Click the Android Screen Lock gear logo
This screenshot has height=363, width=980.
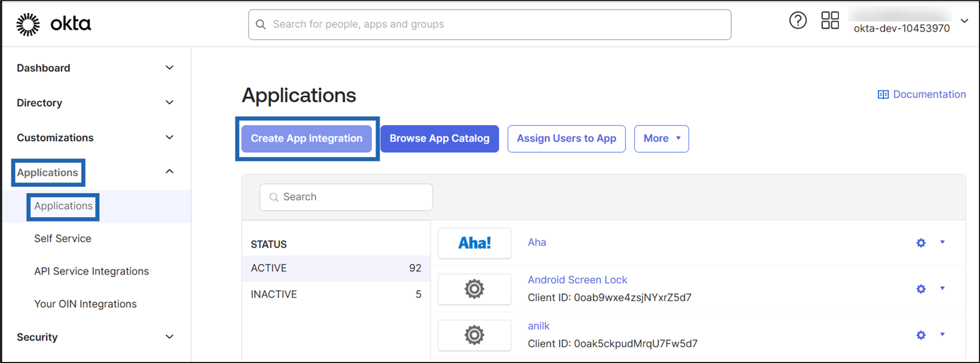click(x=474, y=289)
